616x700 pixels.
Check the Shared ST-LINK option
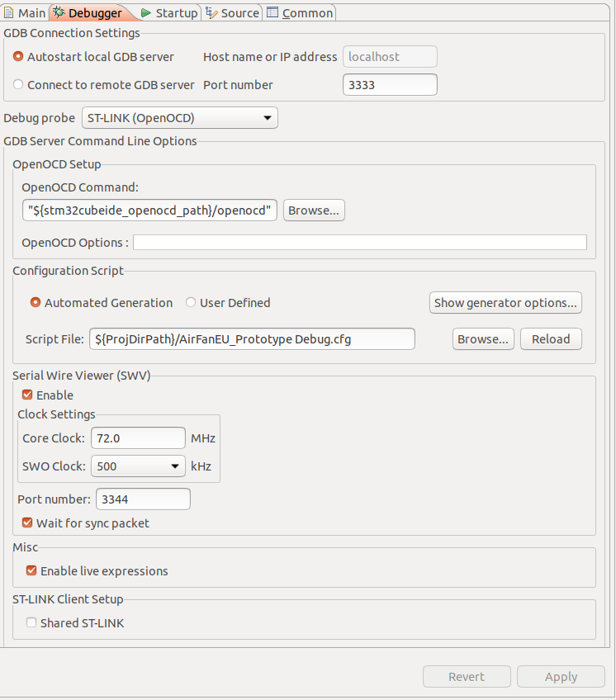[x=31, y=622]
